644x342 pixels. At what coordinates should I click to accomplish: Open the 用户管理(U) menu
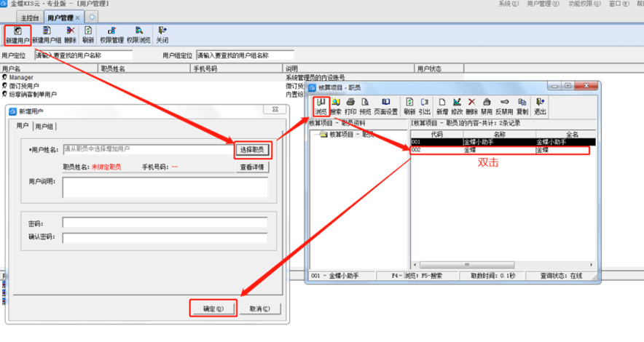tap(543, 4)
